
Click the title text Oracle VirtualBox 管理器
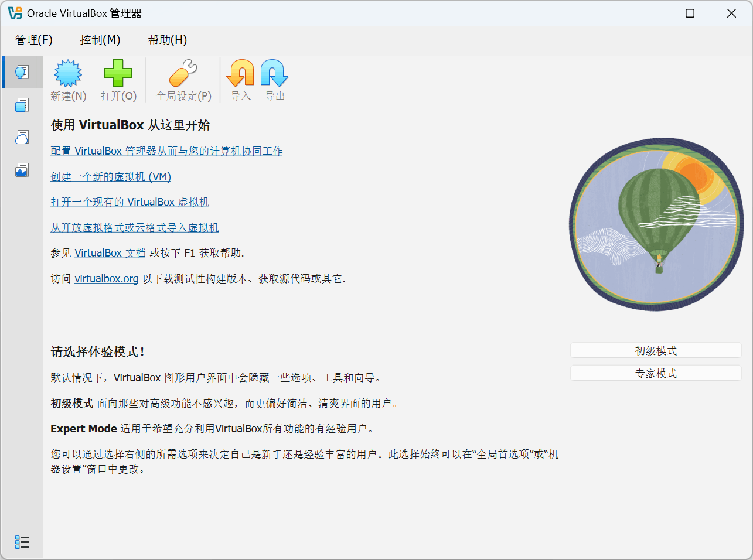point(84,13)
